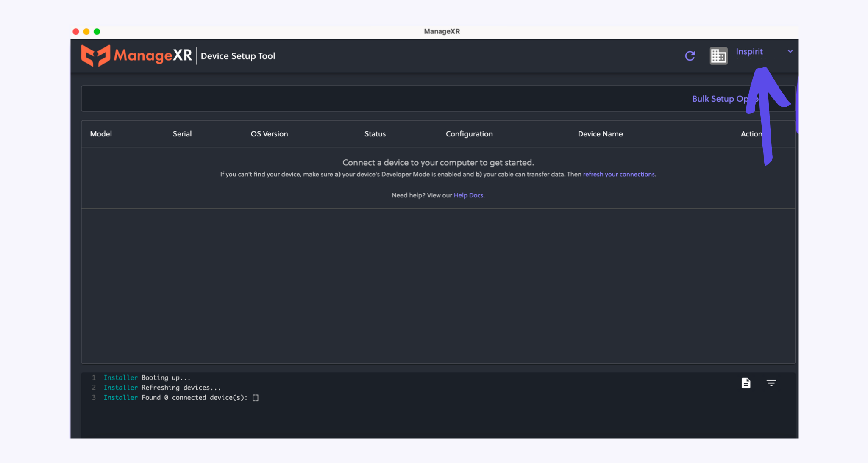Click the Model column header
868x463 pixels.
click(101, 134)
